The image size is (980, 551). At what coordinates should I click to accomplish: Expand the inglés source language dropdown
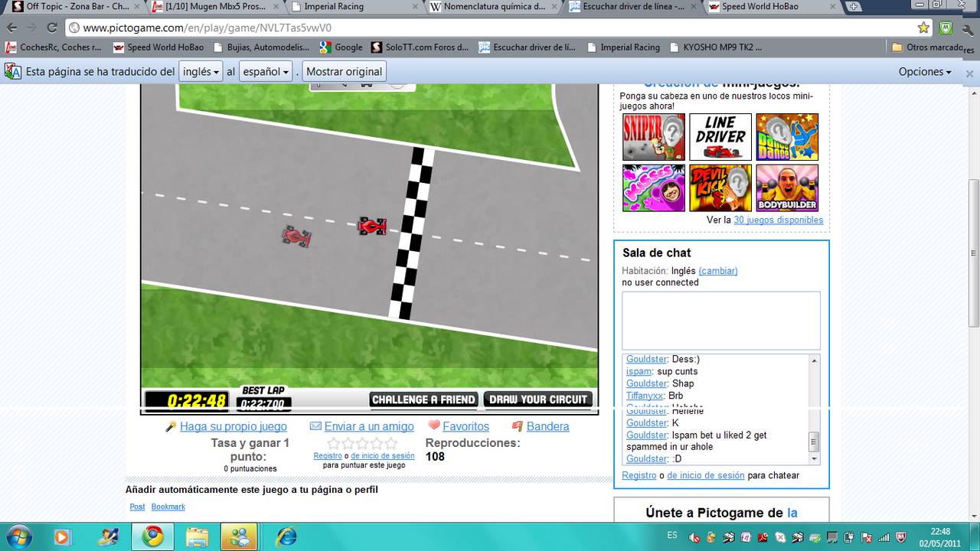(x=201, y=71)
